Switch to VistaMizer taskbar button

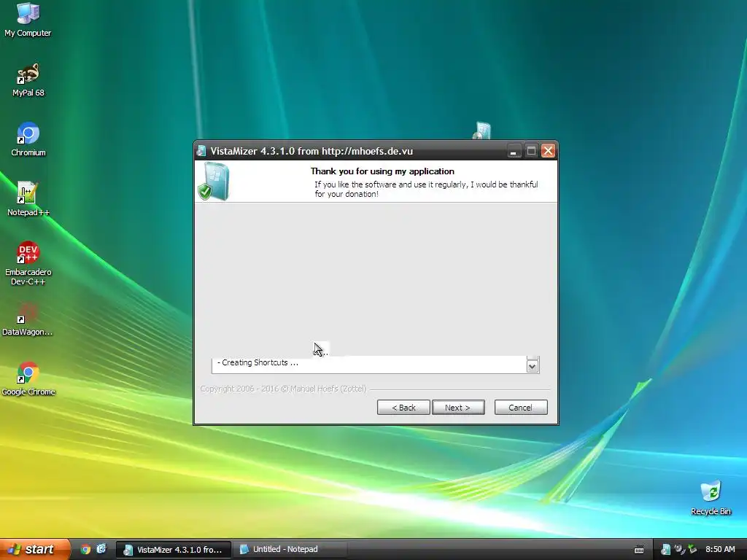point(174,550)
